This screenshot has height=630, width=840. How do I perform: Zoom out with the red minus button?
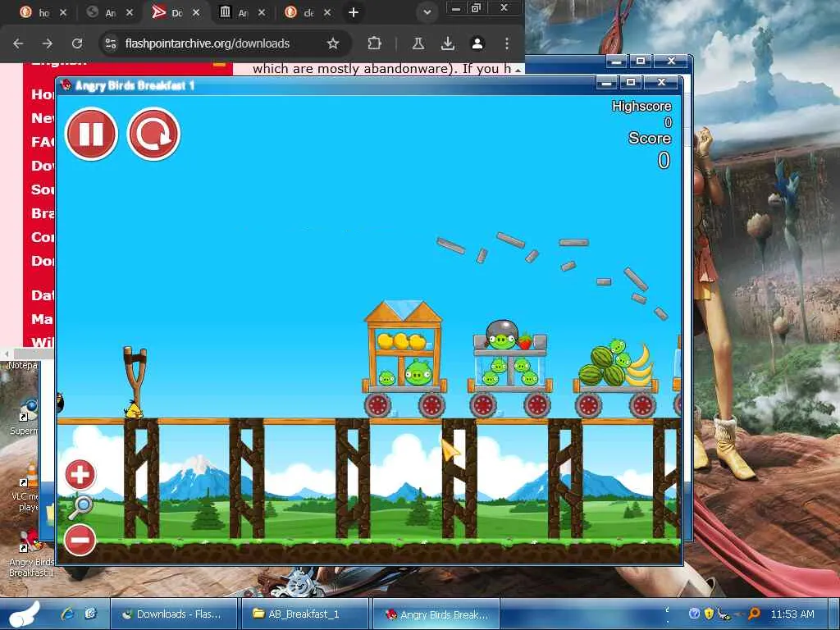tap(80, 540)
